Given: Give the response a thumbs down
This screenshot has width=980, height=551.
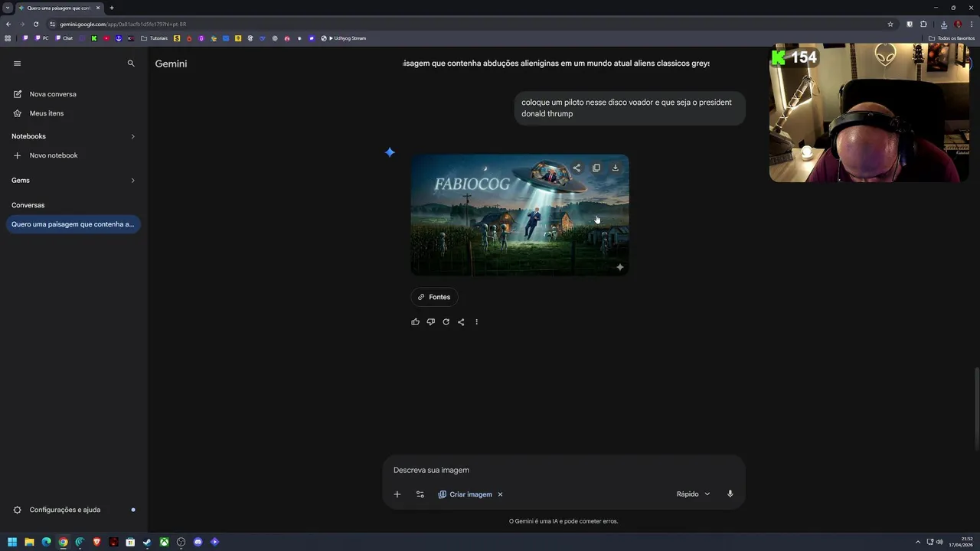Looking at the screenshot, I should (x=431, y=322).
